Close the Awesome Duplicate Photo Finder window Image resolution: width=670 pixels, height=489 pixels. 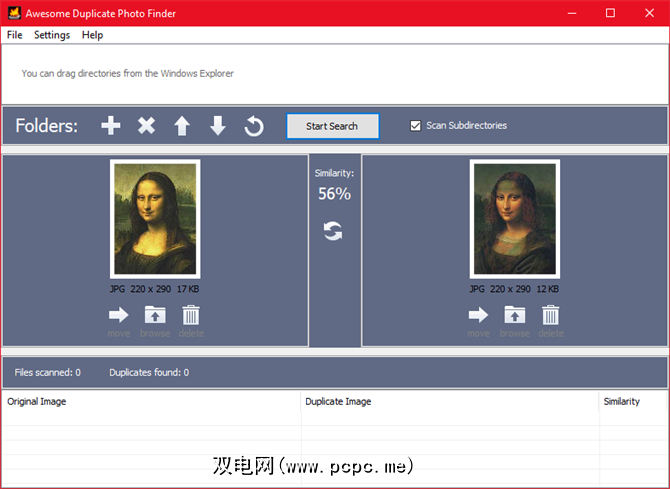pos(649,13)
